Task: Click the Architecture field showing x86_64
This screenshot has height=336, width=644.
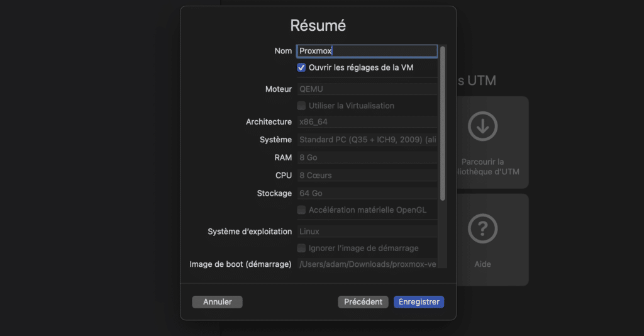Action: pos(367,122)
